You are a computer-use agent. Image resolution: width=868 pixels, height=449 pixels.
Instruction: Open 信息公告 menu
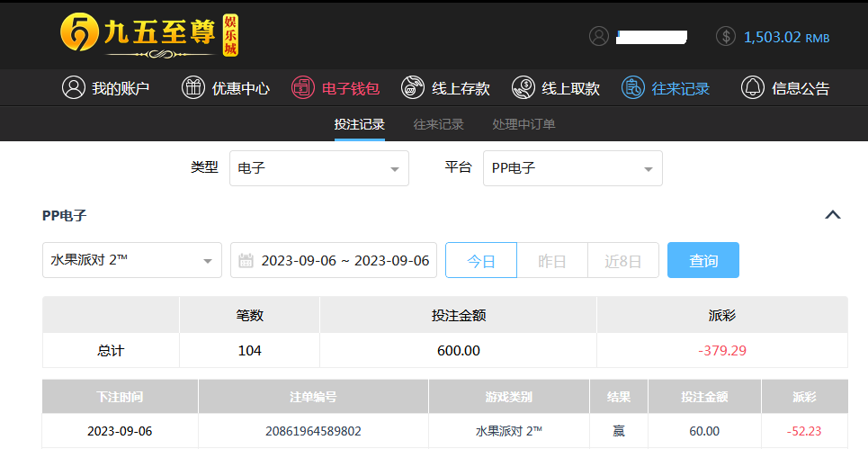(x=785, y=88)
